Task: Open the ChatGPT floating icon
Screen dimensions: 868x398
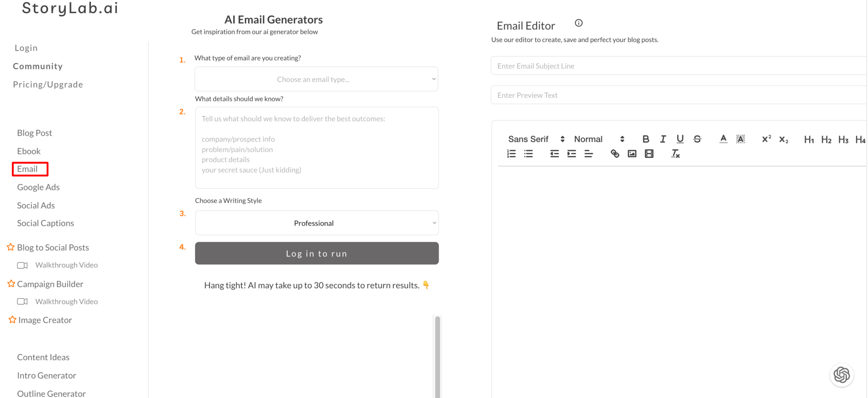Action: (x=841, y=375)
